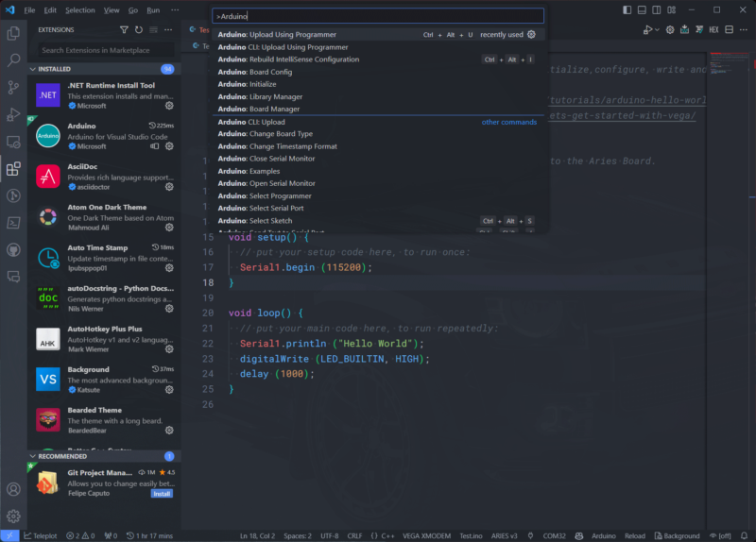Click the filter extensions funnel icon
Image resolution: width=756 pixels, height=542 pixels.
124,29
